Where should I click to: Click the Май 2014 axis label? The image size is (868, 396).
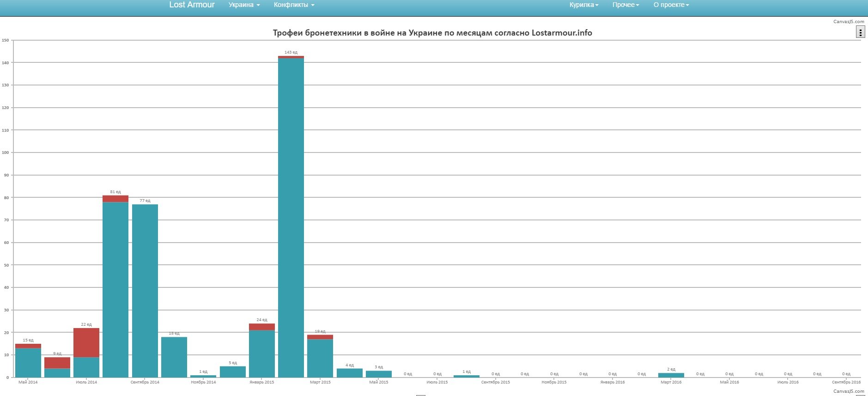tap(28, 382)
